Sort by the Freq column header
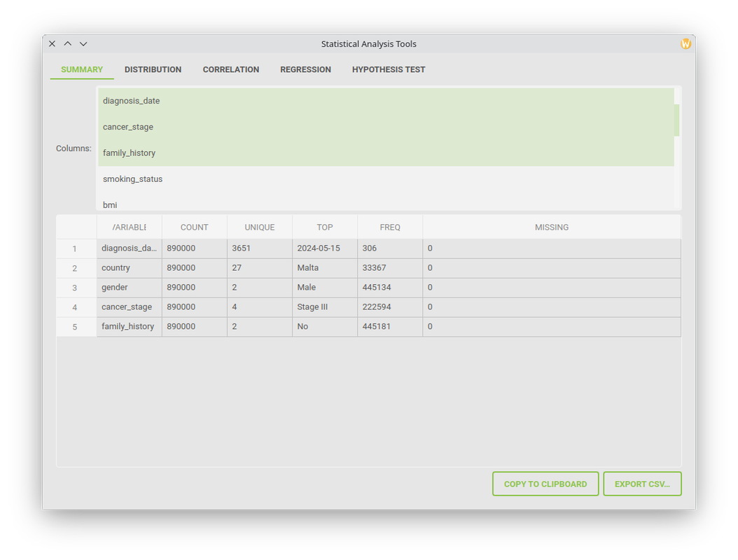The height and width of the screenshot is (560, 738). pos(390,227)
